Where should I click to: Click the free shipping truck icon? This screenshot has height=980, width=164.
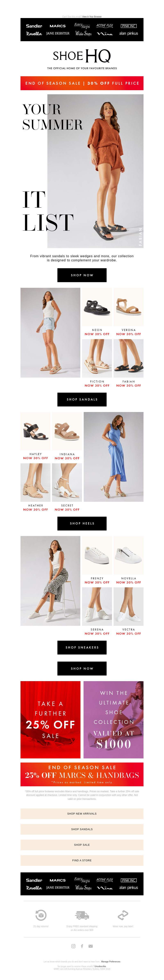[82, 915]
